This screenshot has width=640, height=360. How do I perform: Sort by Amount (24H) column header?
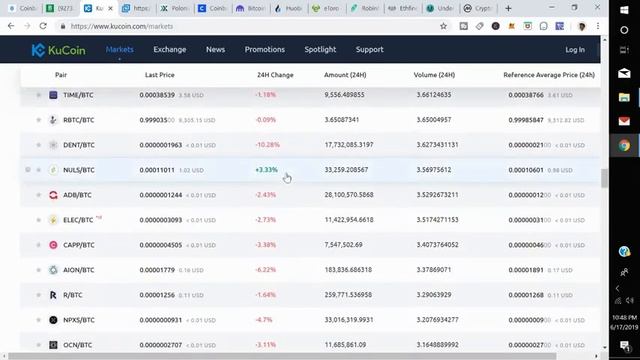(345, 75)
